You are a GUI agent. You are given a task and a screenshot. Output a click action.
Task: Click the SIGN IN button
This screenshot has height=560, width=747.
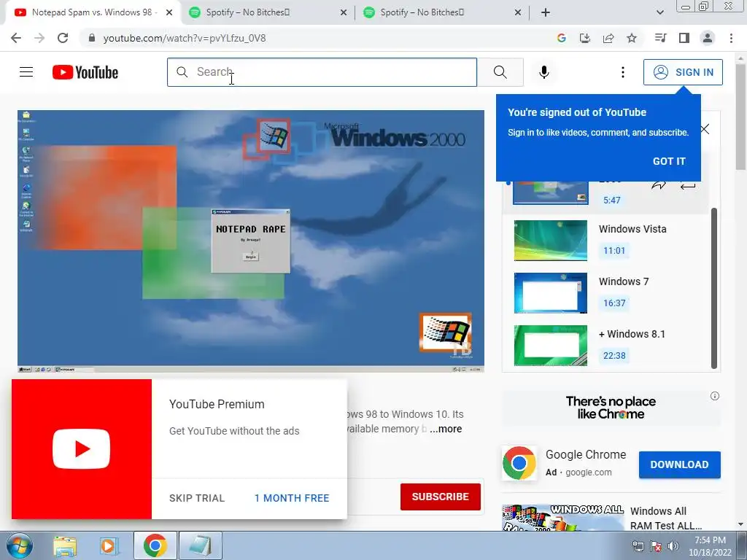coord(683,72)
